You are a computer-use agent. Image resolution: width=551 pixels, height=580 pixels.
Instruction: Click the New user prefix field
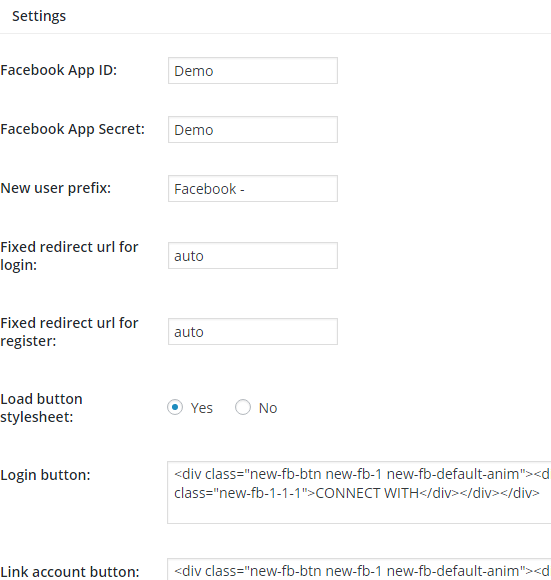pyautogui.click(x=253, y=189)
